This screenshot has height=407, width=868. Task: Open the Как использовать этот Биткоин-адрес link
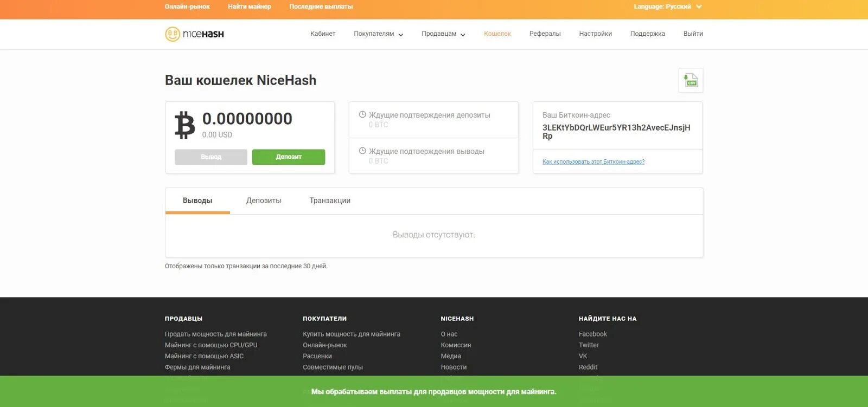click(593, 161)
